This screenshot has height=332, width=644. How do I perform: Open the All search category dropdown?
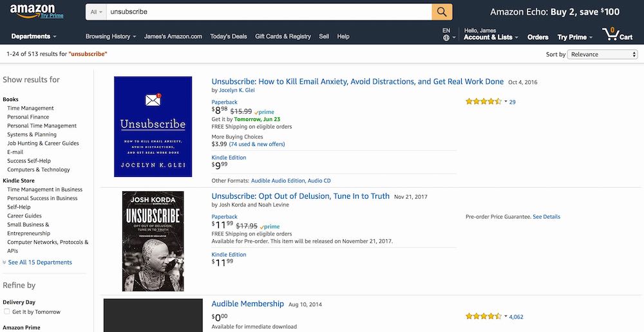pos(96,12)
